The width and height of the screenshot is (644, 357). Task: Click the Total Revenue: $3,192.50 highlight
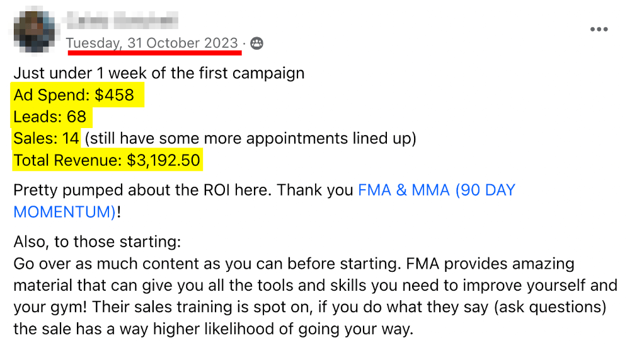click(x=106, y=160)
